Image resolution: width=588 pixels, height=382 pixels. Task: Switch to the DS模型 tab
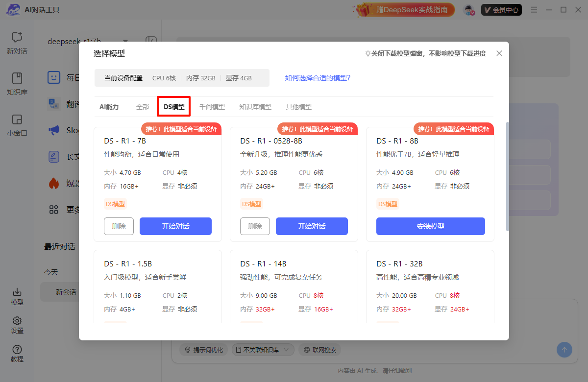click(174, 107)
